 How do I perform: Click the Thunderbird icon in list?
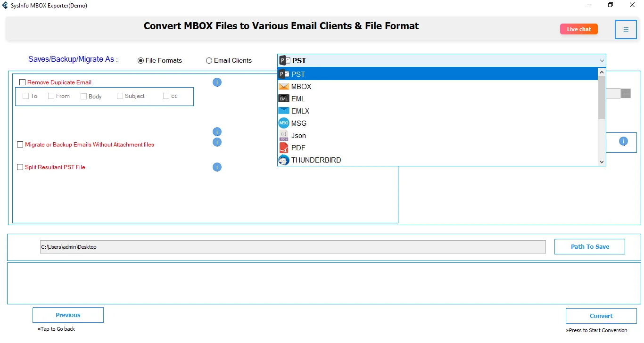point(284,160)
